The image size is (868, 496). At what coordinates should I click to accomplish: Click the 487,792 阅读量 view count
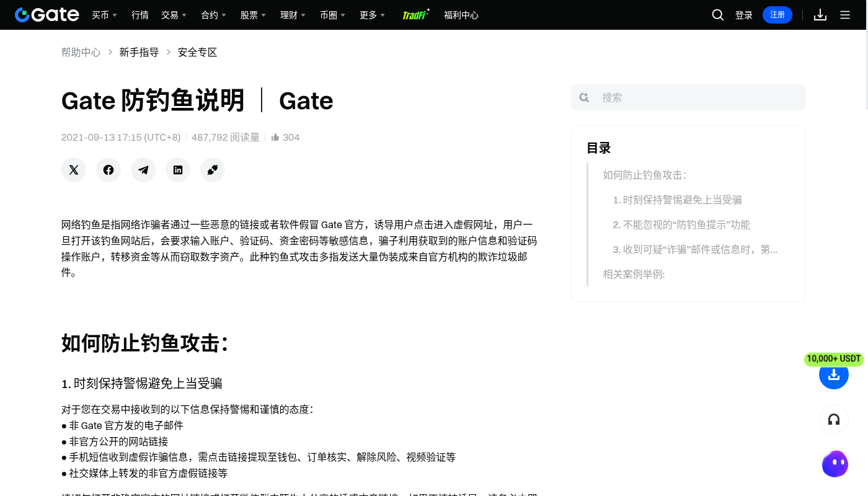pyautogui.click(x=226, y=138)
